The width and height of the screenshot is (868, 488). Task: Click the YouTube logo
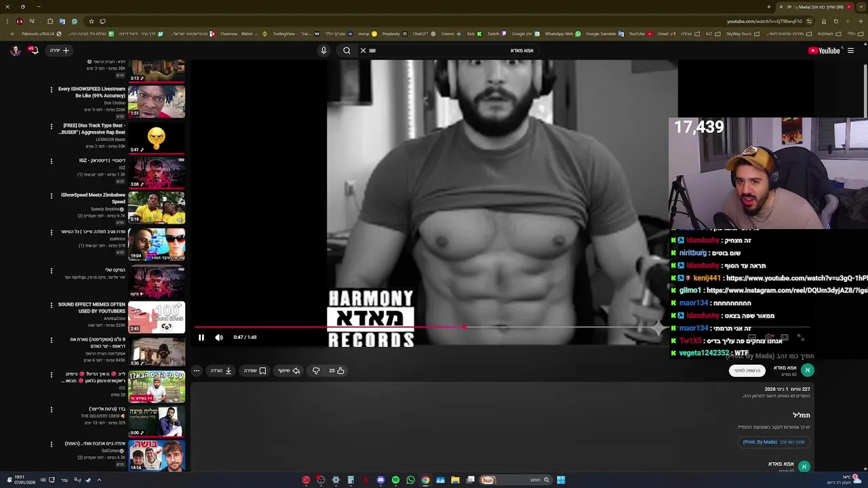point(824,50)
